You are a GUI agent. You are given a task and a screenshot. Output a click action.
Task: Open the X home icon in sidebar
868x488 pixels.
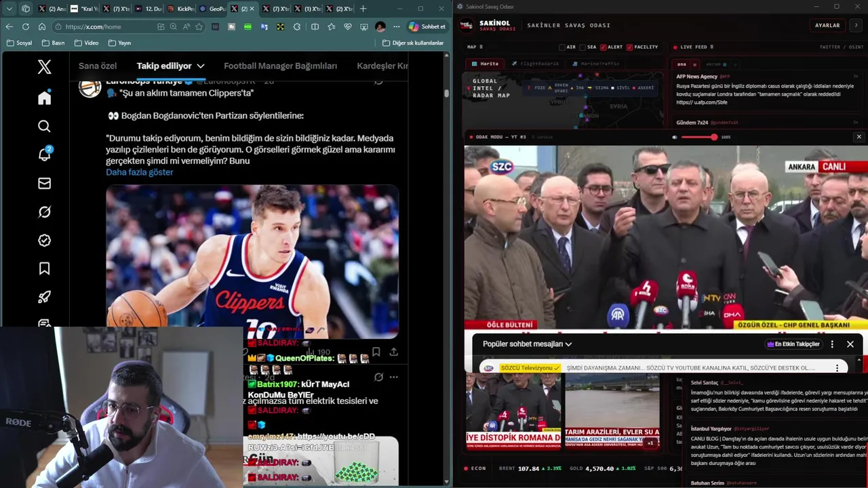click(44, 98)
